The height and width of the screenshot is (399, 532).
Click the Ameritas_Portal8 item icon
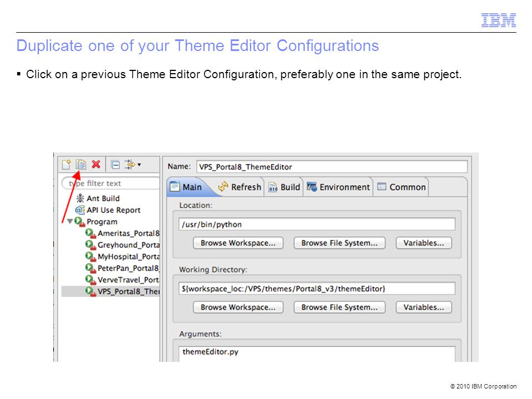click(90, 233)
